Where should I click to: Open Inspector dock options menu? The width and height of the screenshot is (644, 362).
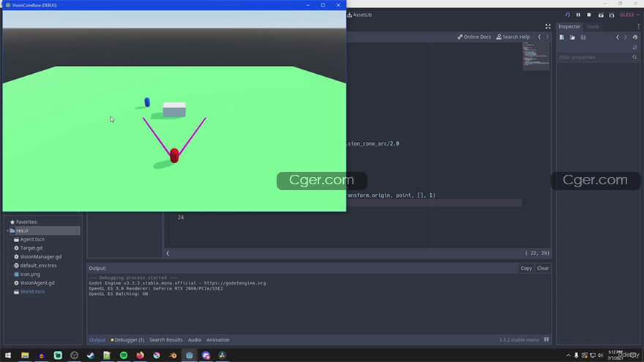(638, 26)
